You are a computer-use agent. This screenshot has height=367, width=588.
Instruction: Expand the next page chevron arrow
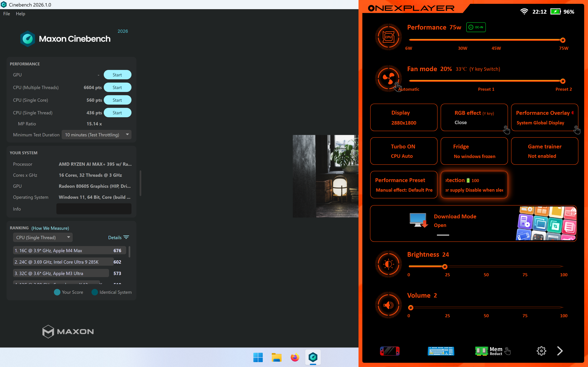[x=560, y=351]
